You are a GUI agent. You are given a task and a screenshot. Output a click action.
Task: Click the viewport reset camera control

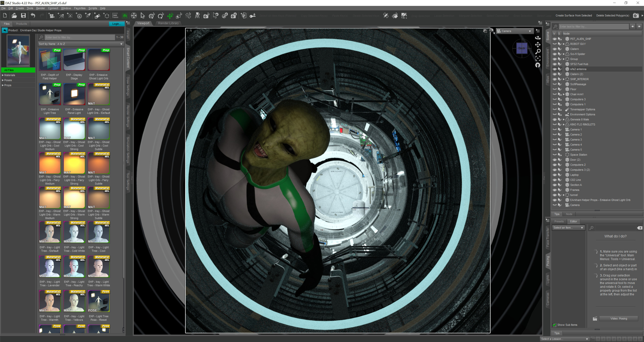538,65
